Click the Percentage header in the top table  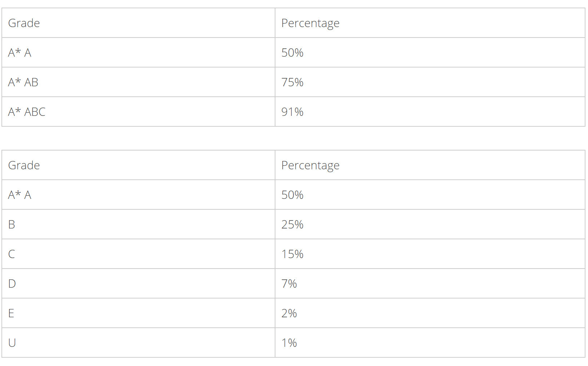[x=310, y=23]
